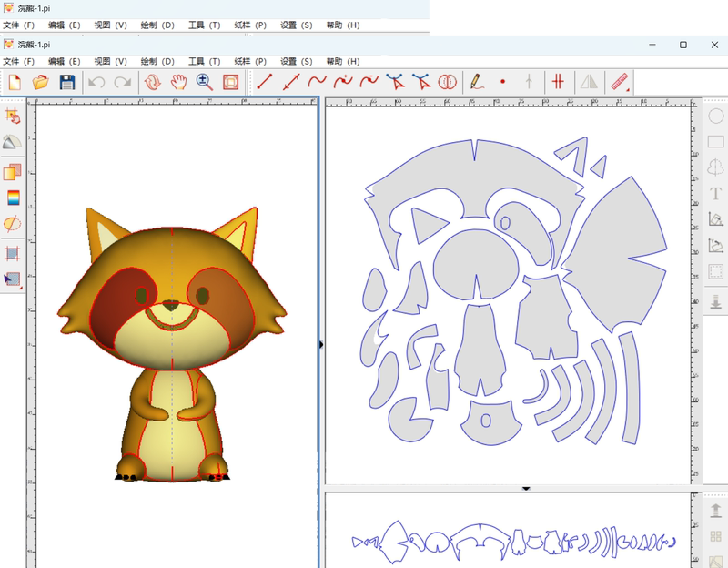Open 文件 (F) menu in the back window
The width and height of the screenshot is (728, 568).
(18, 25)
